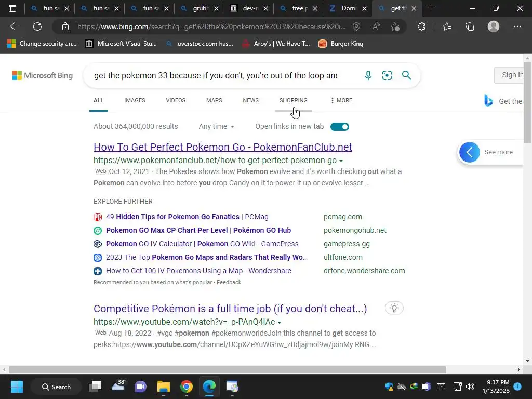Switch to the VIDEOS tab
Screen dimensions: 532x399
click(x=176, y=100)
